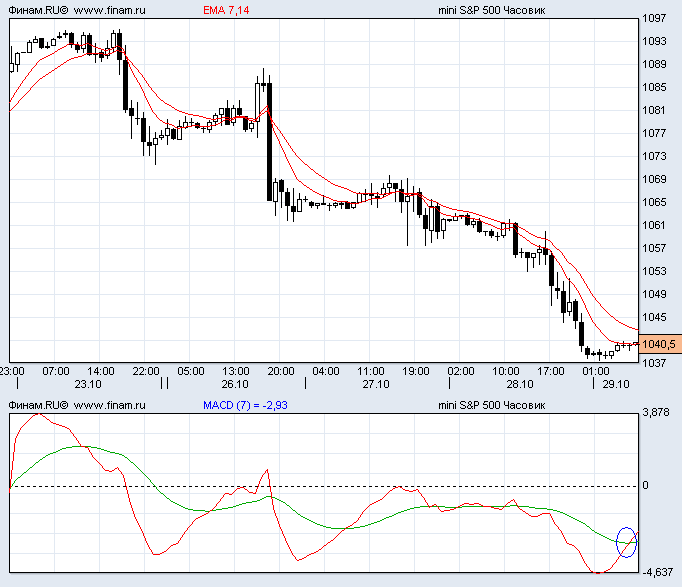Viewport: 682px width, 587px height.
Task: Click the price chart title mini S&P 500 Часовик
Action: coord(491,10)
